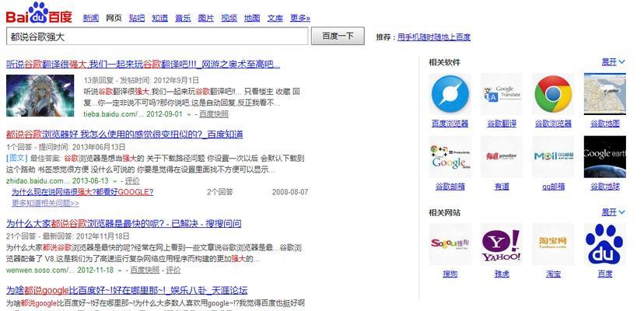The image size is (644, 311).
Task: Expand the 相关网站 section with 展开
Action: (613, 212)
